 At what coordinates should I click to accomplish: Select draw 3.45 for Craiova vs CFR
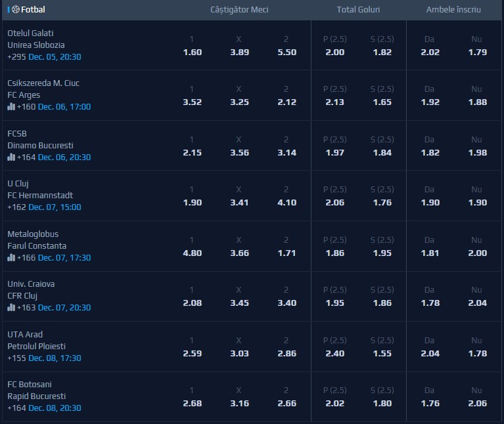[x=239, y=303]
